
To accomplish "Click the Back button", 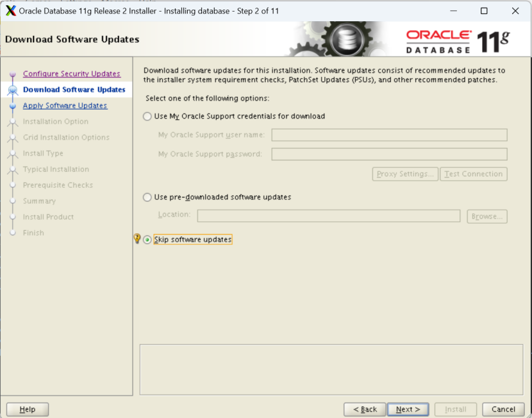I will [364, 409].
